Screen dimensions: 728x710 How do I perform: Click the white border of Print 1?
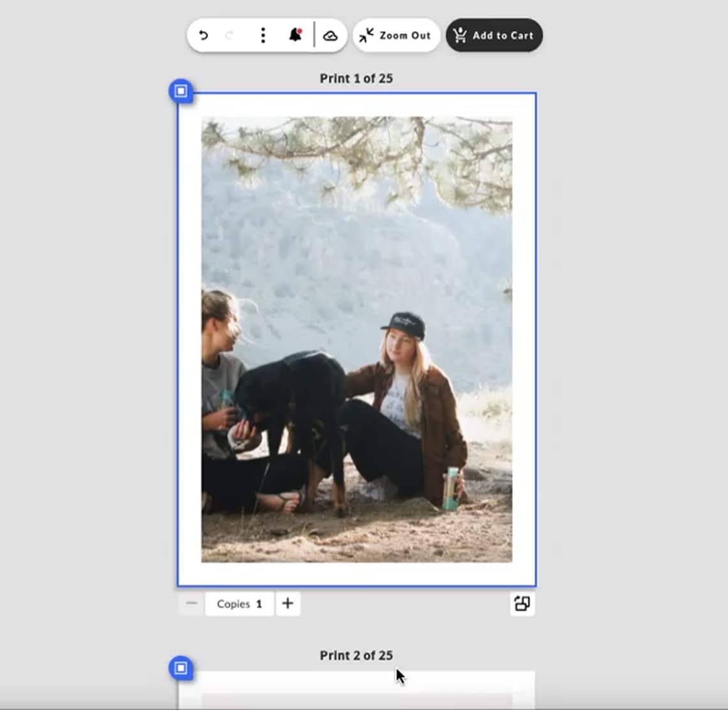tap(189, 338)
